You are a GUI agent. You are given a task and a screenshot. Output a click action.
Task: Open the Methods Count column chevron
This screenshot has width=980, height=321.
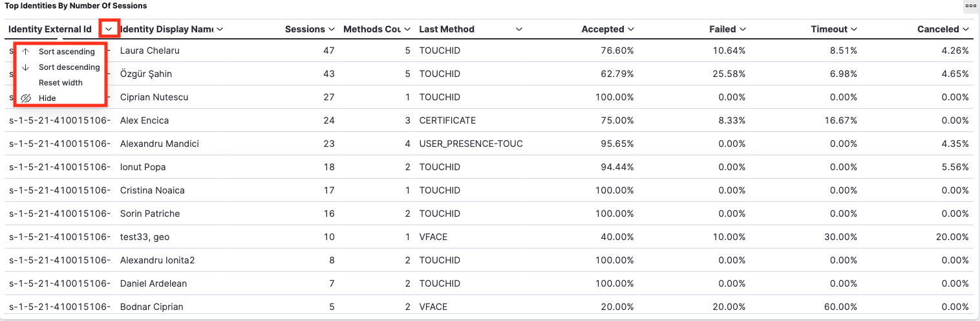[407, 29]
